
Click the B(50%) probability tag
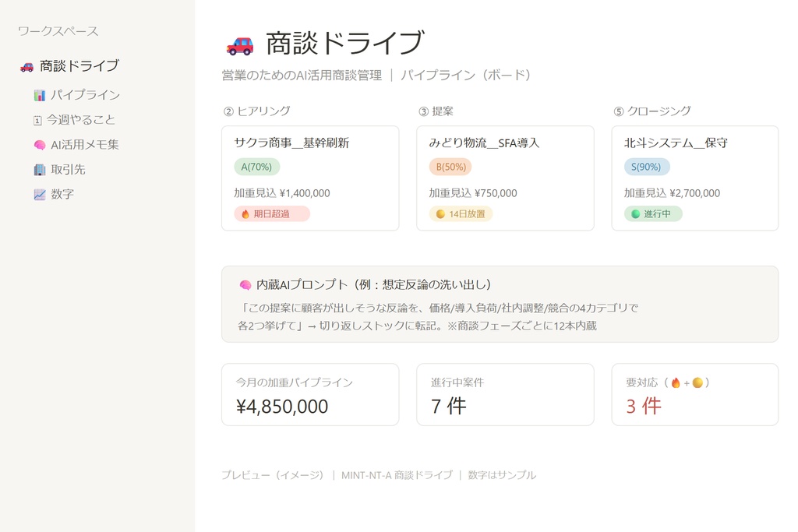pyautogui.click(x=451, y=167)
